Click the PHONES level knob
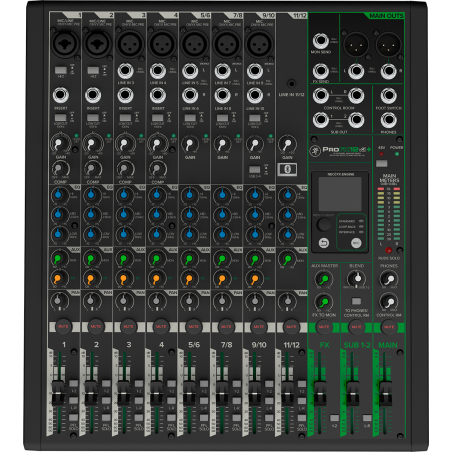Image resolution: width=452 pixels, height=452 pixels. click(389, 279)
